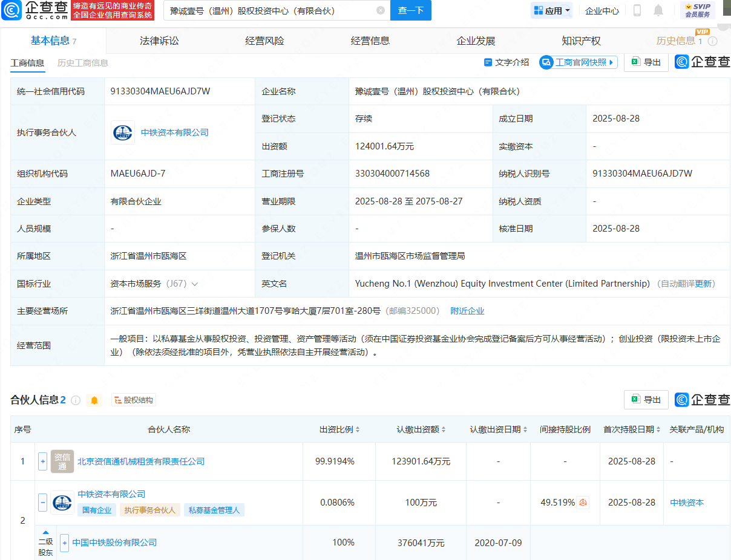Click 国有企业 tag

tap(97, 510)
